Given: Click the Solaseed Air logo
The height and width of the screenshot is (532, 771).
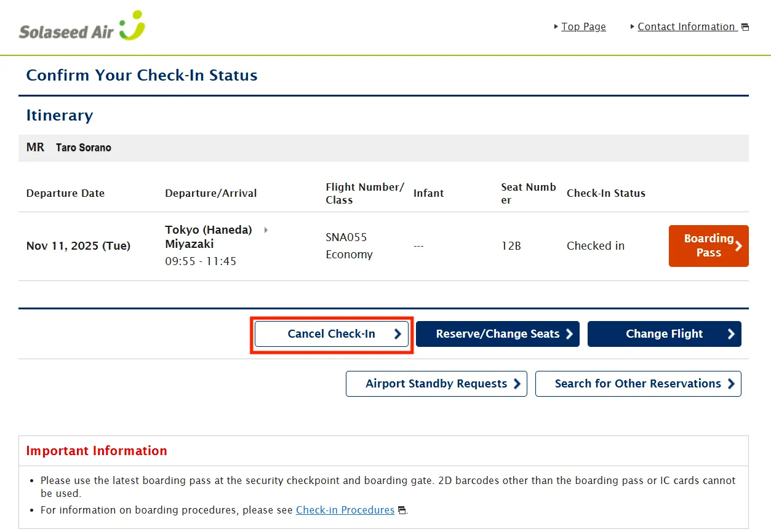Looking at the screenshot, I should (82, 26).
